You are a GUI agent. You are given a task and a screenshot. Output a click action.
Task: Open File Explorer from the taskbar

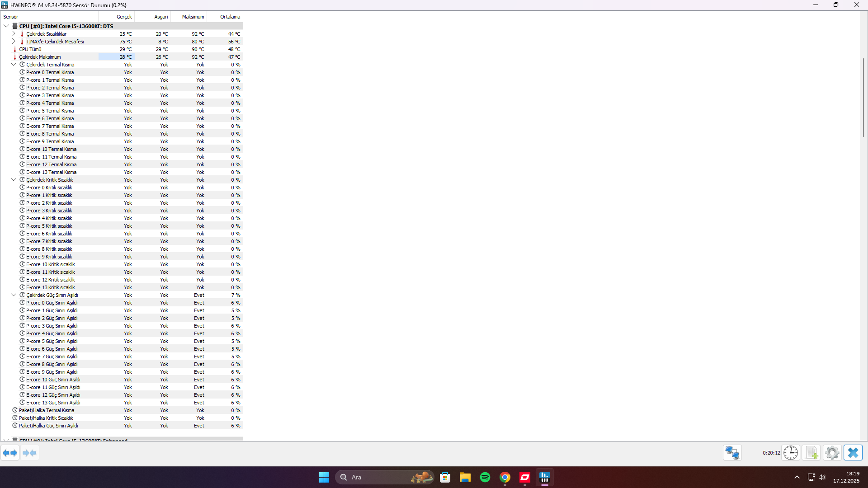tap(465, 477)
